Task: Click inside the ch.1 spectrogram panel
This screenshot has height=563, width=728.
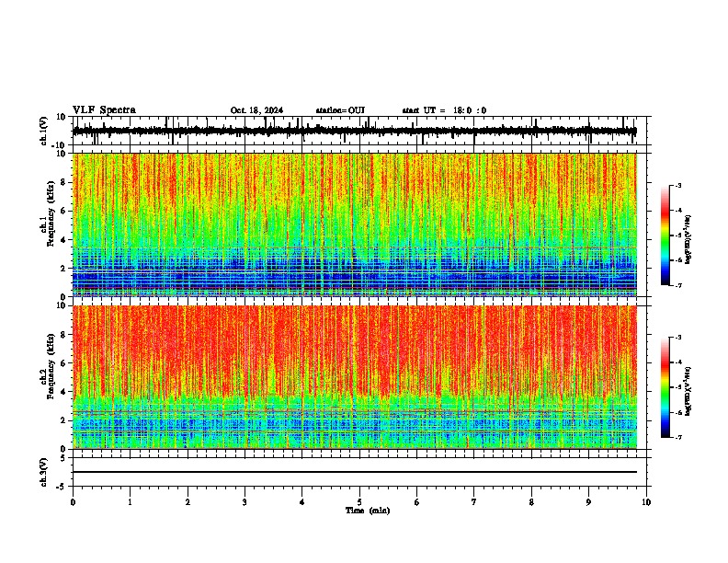Action: [355, 224]
